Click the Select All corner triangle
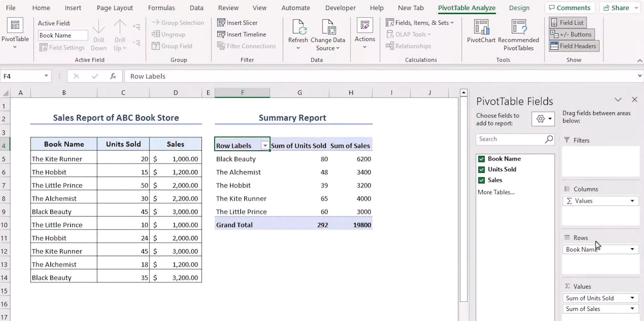The image size is (644, 321). [x=5, y=93]
